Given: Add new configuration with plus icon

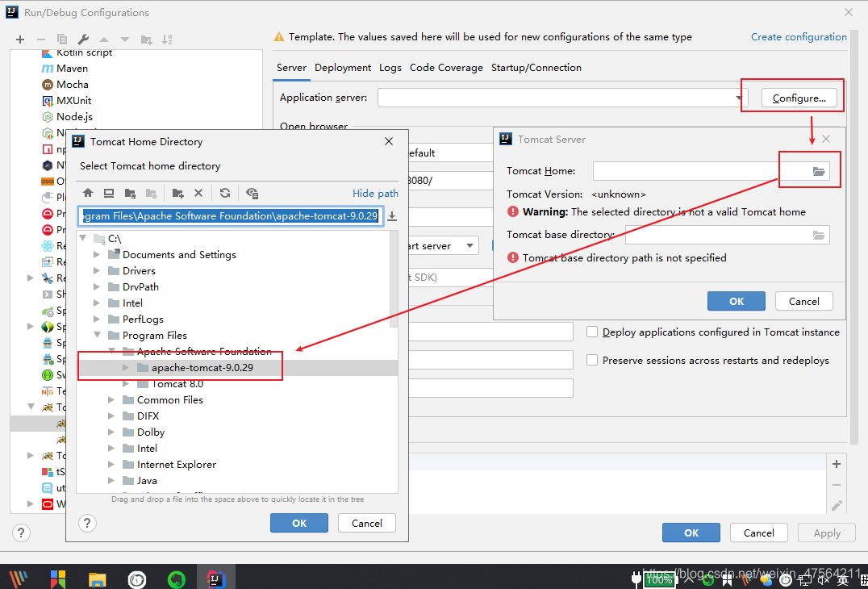Looking at the screenshot, I should (x=20, y=40).
